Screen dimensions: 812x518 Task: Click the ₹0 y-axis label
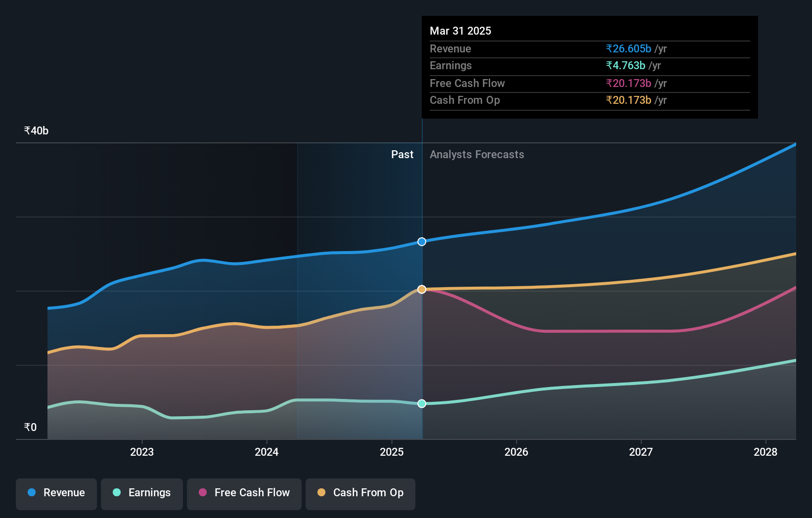click(x=30, y=427)
